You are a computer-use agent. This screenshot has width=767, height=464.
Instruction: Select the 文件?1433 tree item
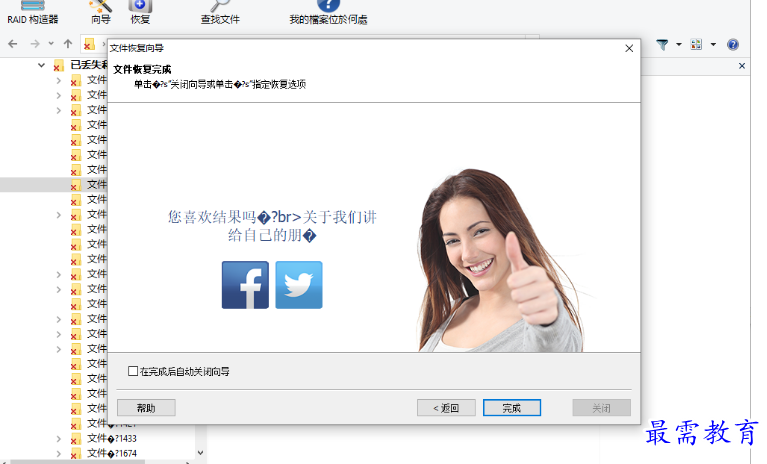click(112, 439)
